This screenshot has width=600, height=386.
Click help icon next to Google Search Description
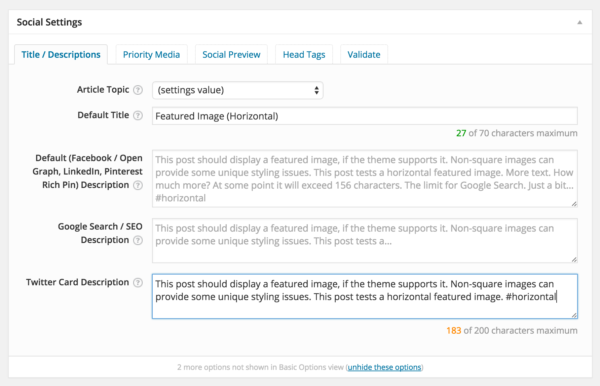(x=138, y=240)
